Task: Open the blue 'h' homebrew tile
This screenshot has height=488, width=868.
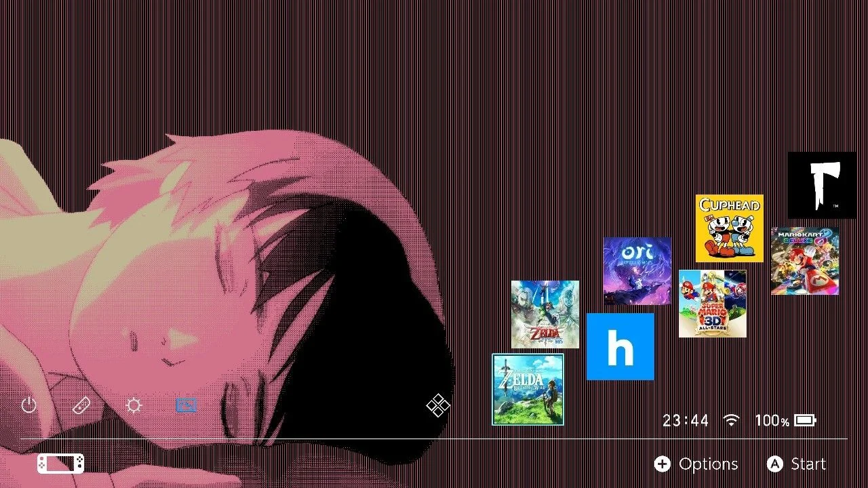Action: pos(620,346)
